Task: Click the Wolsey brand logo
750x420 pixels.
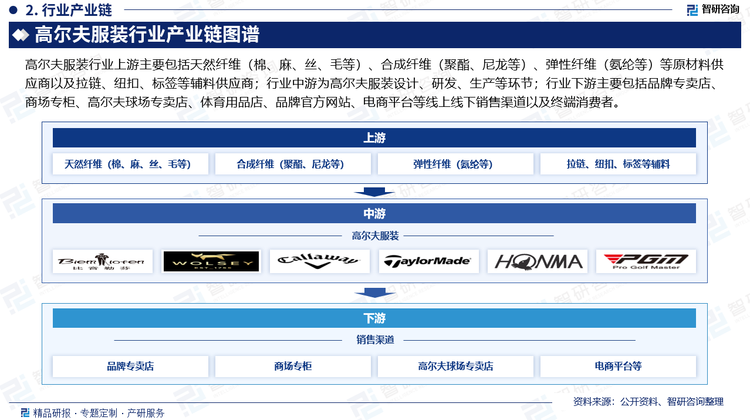Action: tap(211, 261)
